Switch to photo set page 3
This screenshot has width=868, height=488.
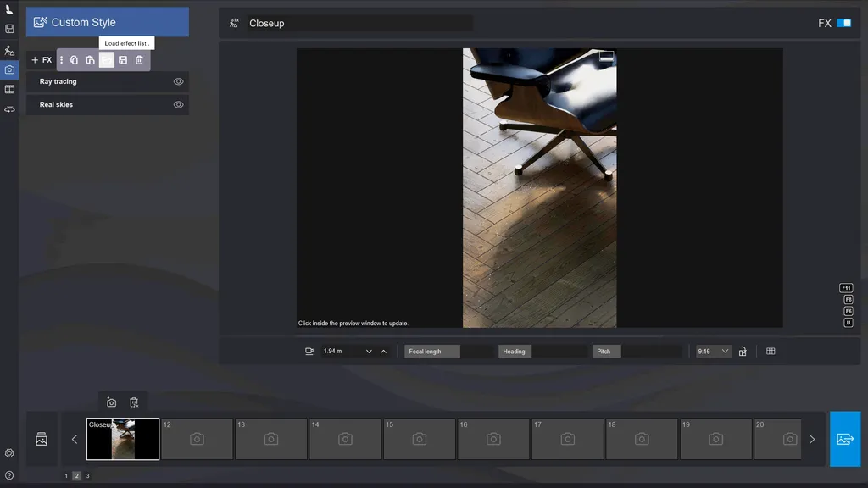(87, 476)
